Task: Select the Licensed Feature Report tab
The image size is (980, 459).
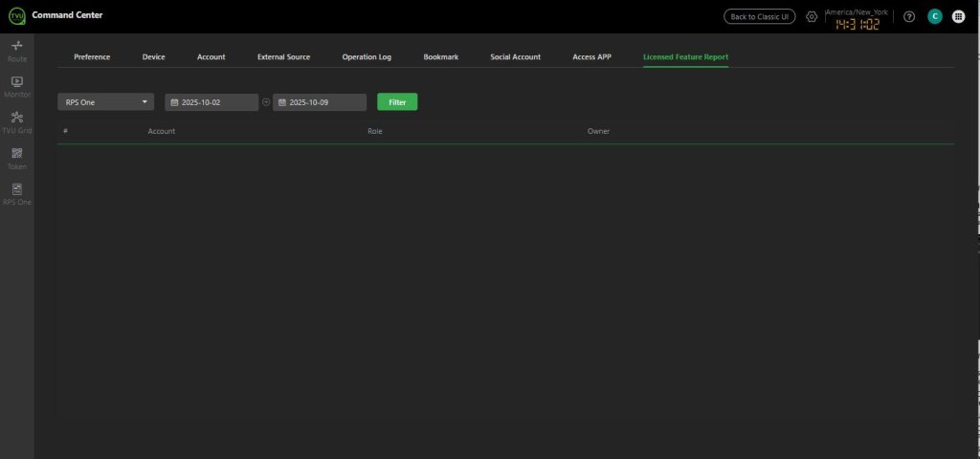Action: 685,56
